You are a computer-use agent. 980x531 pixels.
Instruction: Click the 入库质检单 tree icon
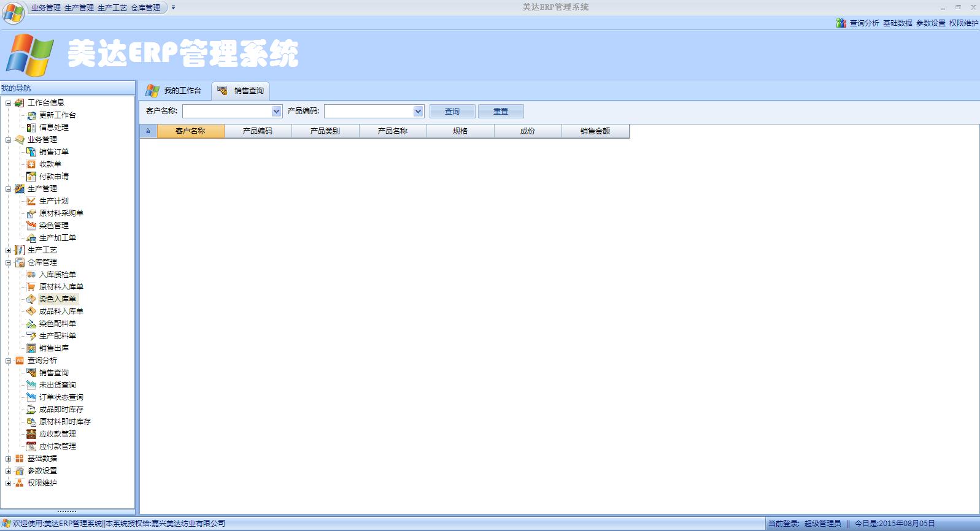tap(31, 275)
